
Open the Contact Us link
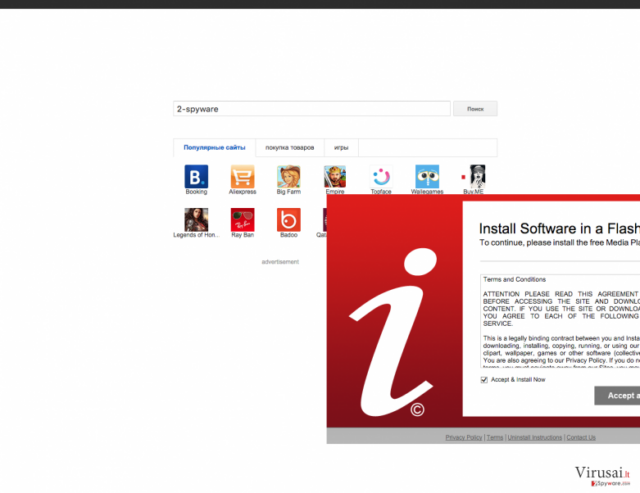[x=581, y=437]
